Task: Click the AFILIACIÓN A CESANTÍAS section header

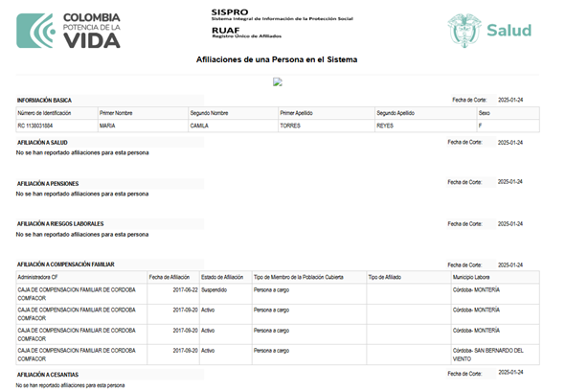Action: (48, 374)
